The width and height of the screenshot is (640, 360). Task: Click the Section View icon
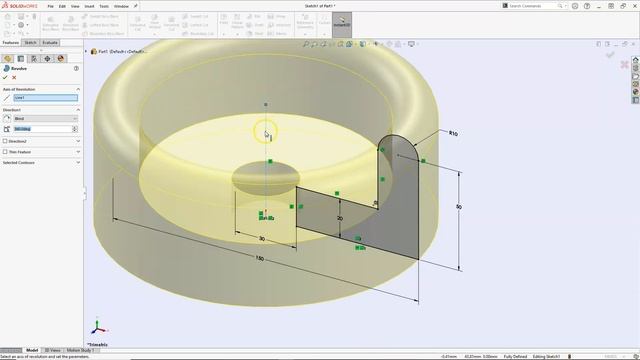click(x=340, y=44)
